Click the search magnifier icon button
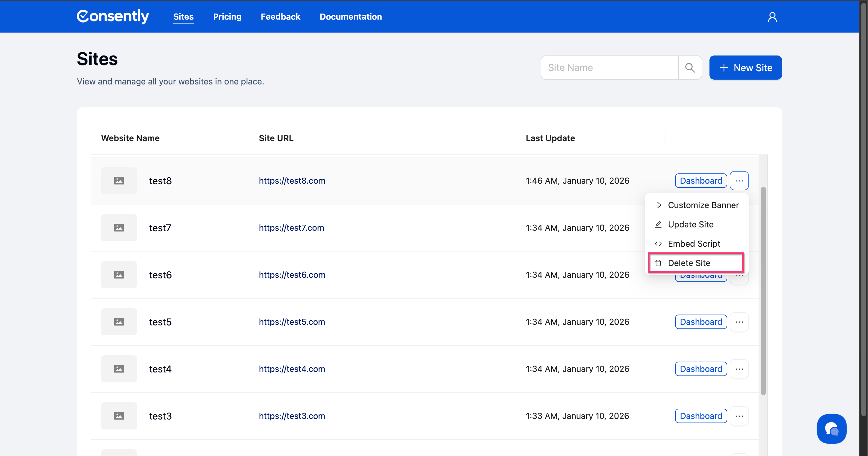The image size is (868, 456). click(x=690, y=68)
